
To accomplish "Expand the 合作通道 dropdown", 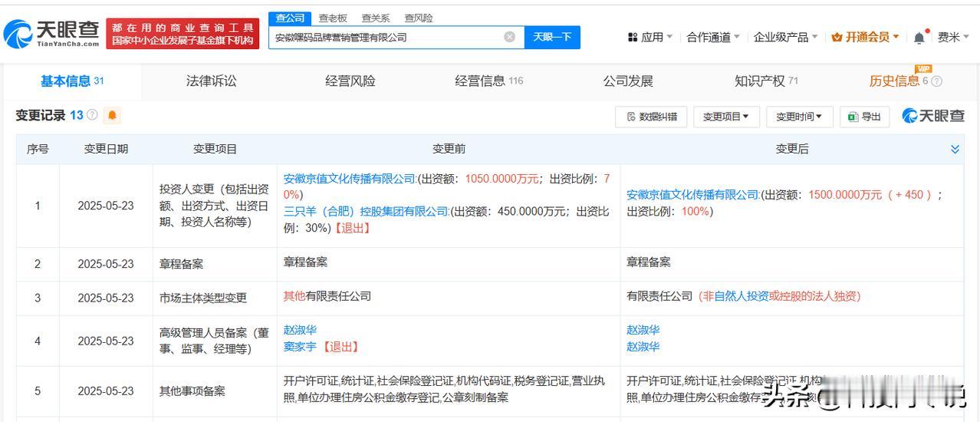I will coord(713,37).
